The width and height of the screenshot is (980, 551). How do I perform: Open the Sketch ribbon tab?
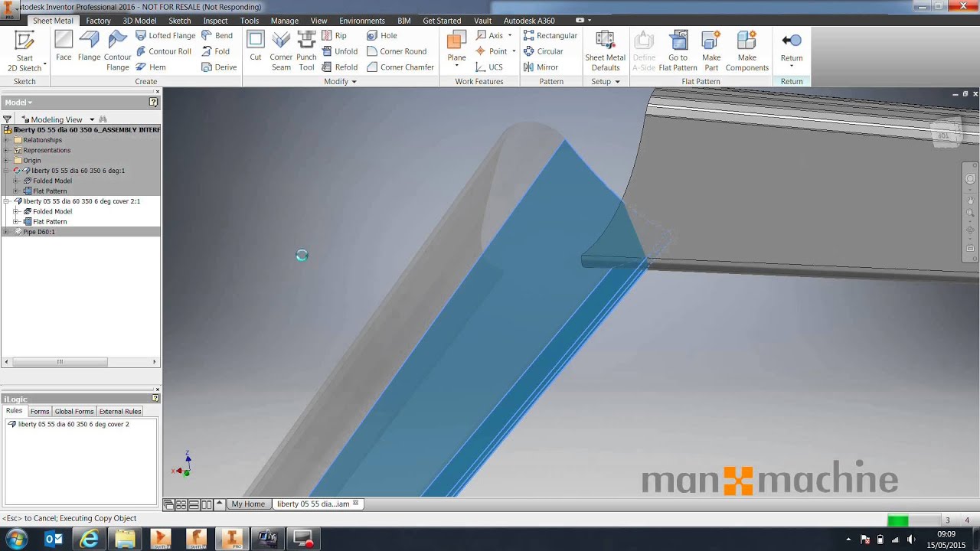click(x=180, y=21)
